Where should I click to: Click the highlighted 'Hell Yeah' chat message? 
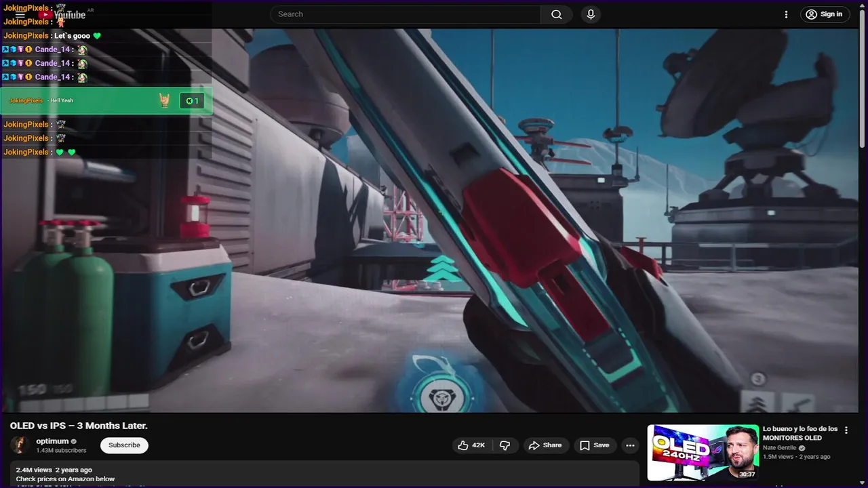coord(106,100)
